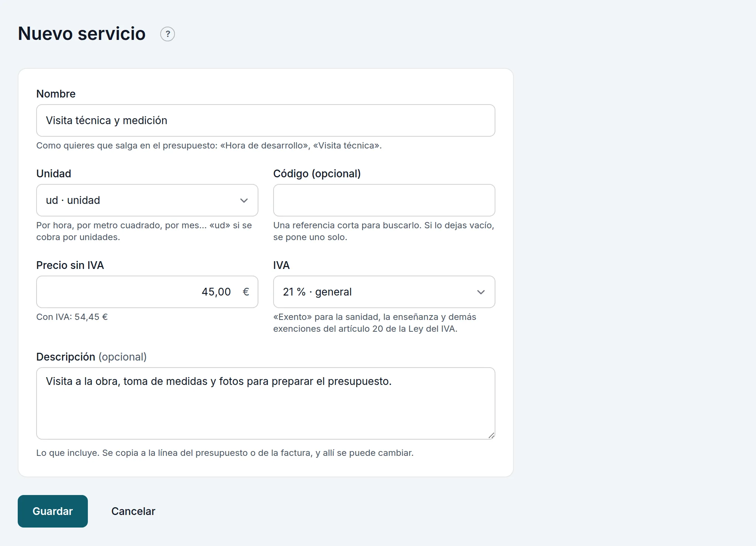756x546 pixels.
Task: Click the hint starting 'Por hora, por metro'
Action: pos(144,231)
